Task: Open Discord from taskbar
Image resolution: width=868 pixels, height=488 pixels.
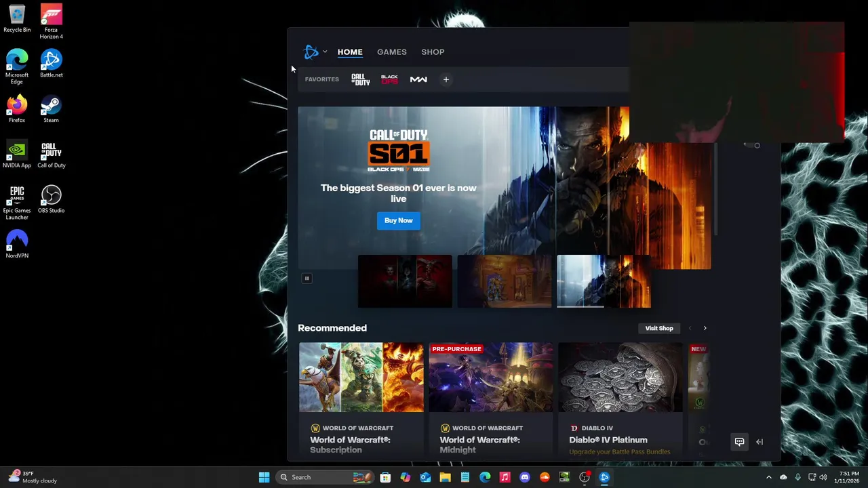Action: [x=524, y=477]
